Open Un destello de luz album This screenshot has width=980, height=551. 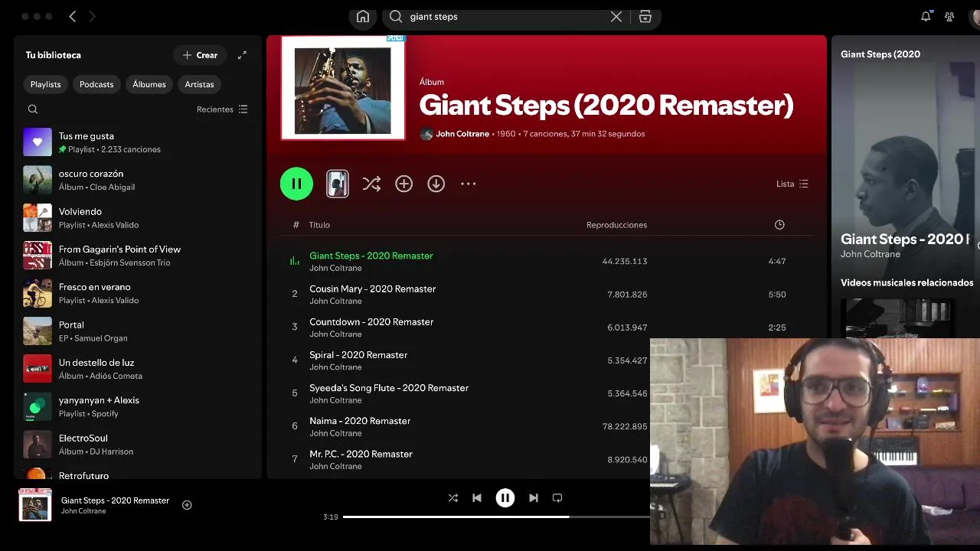coord(138,369)
